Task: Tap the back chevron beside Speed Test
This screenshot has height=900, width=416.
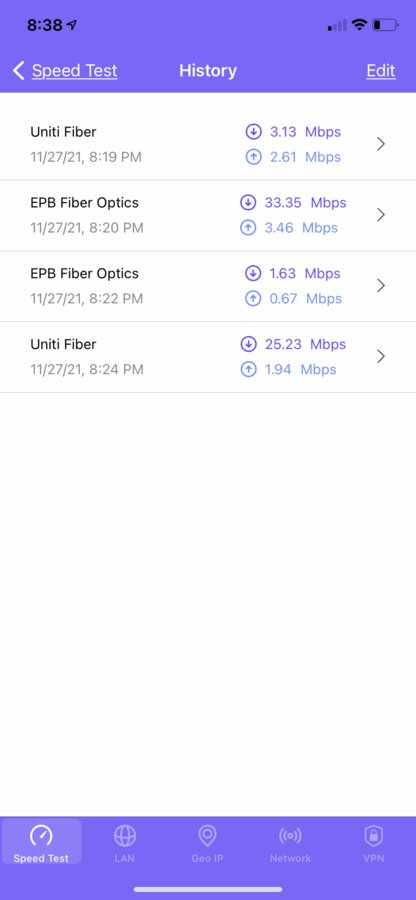Action: coord(18,71)
